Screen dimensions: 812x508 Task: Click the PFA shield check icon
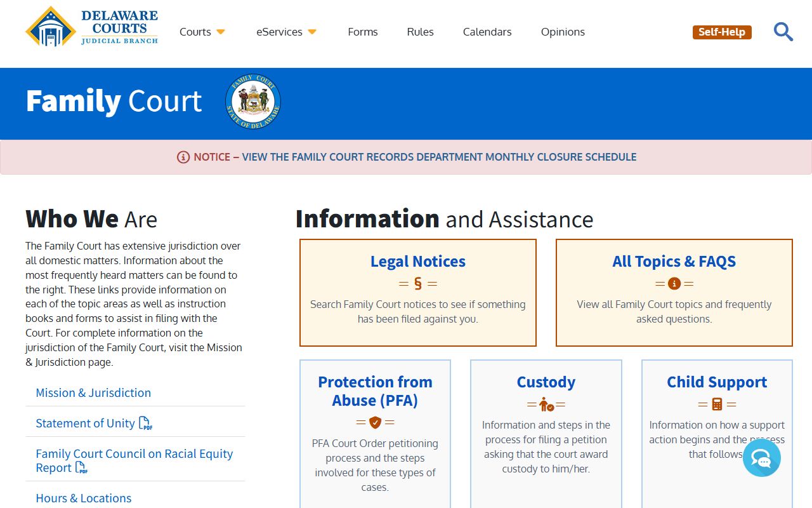tap(375, 422)
